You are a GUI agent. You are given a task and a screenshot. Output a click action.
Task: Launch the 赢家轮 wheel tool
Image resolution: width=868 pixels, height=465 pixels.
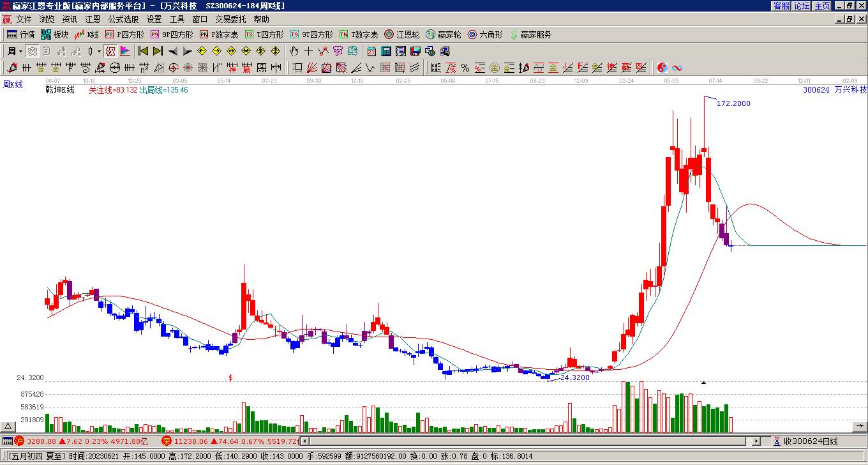coord(443,34)
